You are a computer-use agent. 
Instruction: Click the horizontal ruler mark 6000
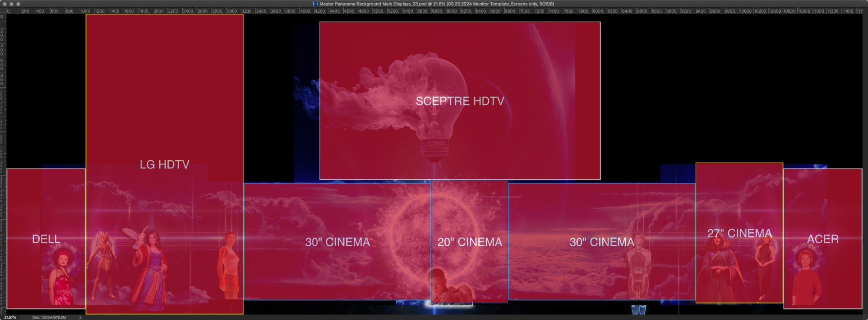click(451, 11)
